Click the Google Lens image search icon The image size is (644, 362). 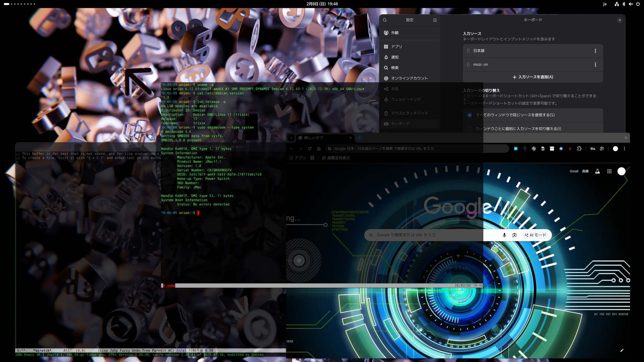coord(514,235)
